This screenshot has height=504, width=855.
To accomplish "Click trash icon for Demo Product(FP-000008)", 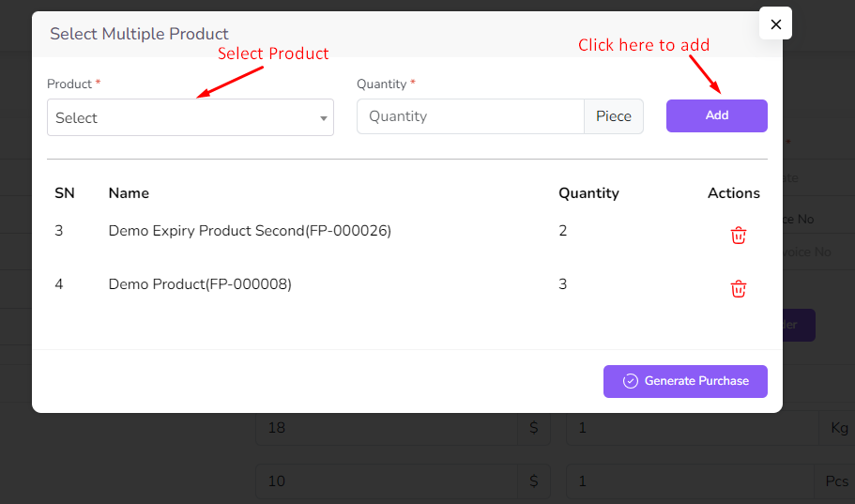I will point(738,289).
